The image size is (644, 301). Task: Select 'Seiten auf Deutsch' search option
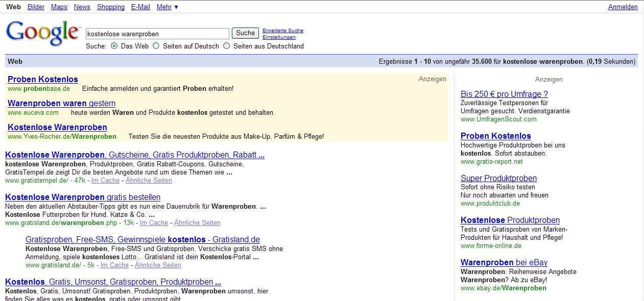[156, 46]
